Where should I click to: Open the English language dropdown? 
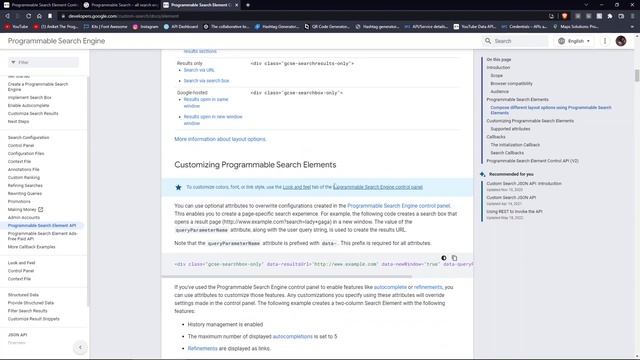click(x=574, y=41)
